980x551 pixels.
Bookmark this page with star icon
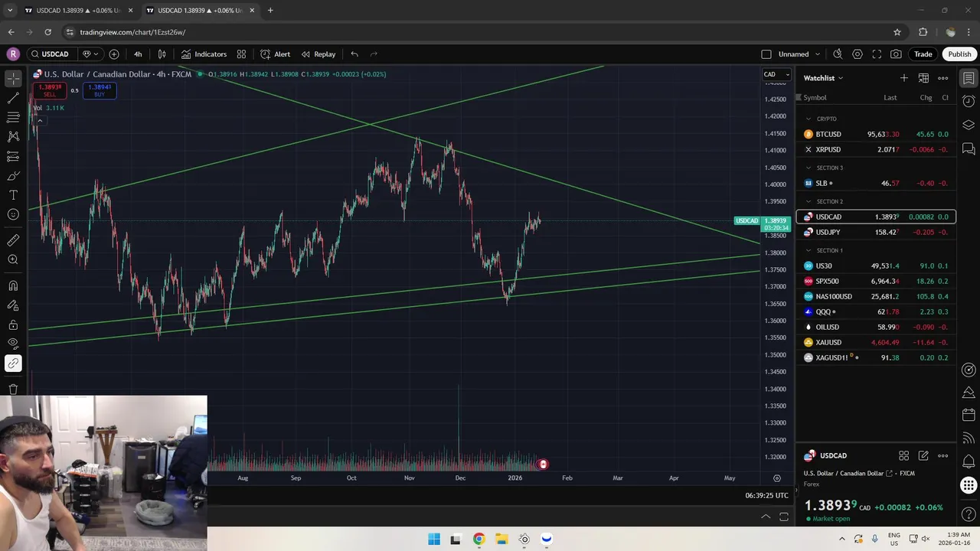pyautogui.click(x=897, y=32)
